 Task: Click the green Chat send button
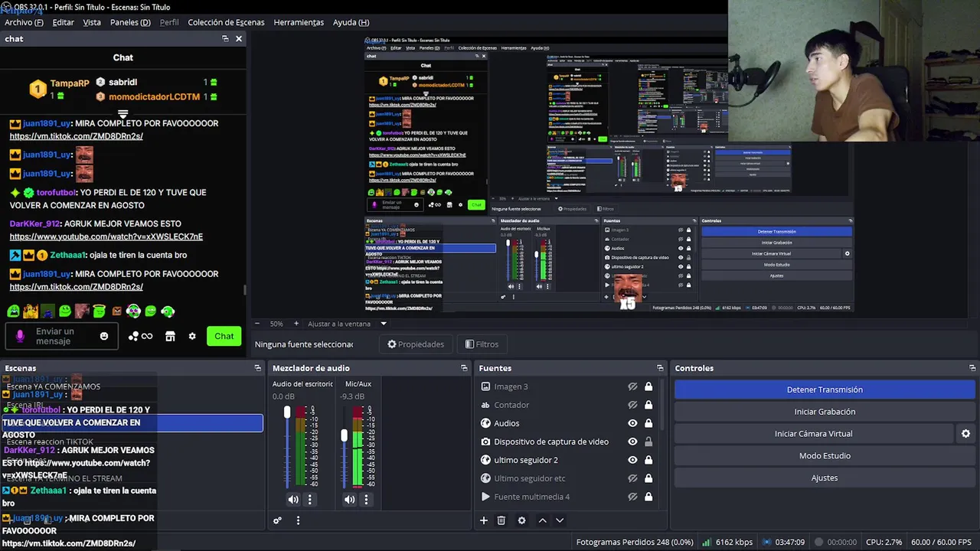pyautogui.click(x=224, y=336)
